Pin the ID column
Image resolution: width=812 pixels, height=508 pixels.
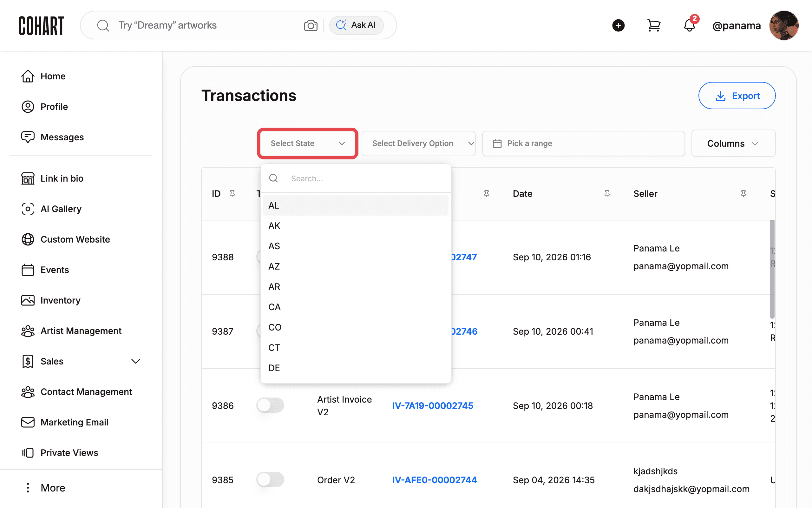pyautogui.click(x=232, y=194)
